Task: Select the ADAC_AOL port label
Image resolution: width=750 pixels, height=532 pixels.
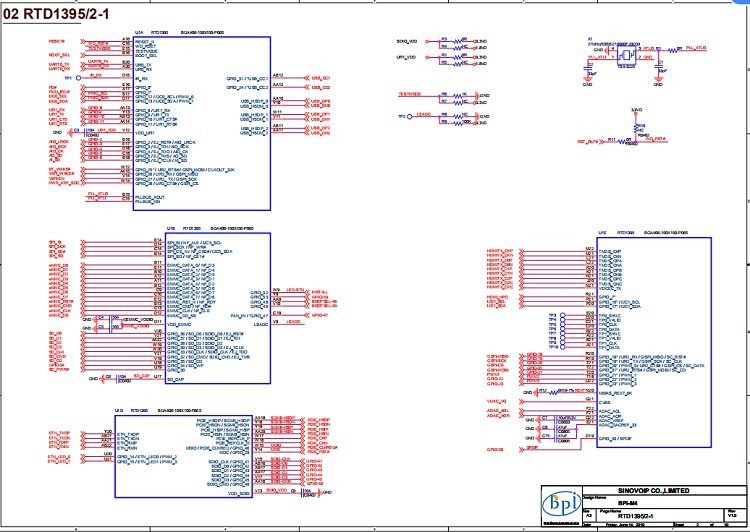Action: point(498,411)
